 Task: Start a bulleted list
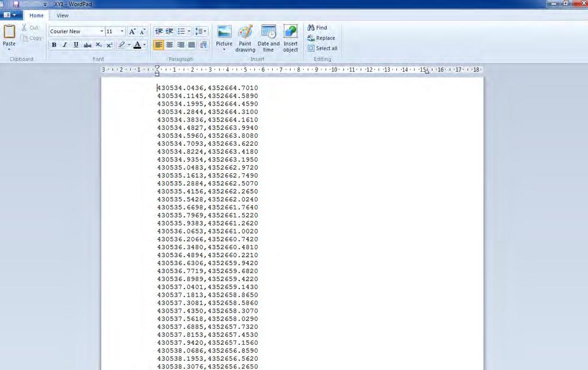coord(181,32)
